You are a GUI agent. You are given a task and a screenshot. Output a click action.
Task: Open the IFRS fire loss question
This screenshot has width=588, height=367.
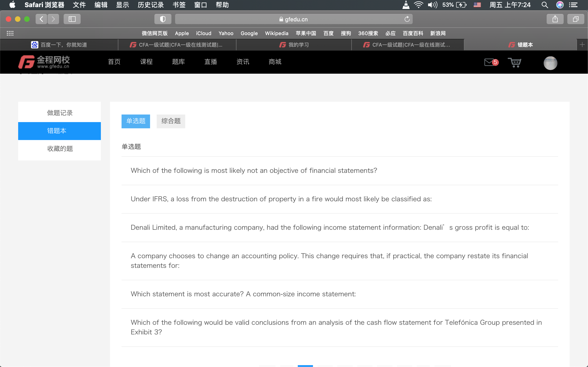[281, 199]
